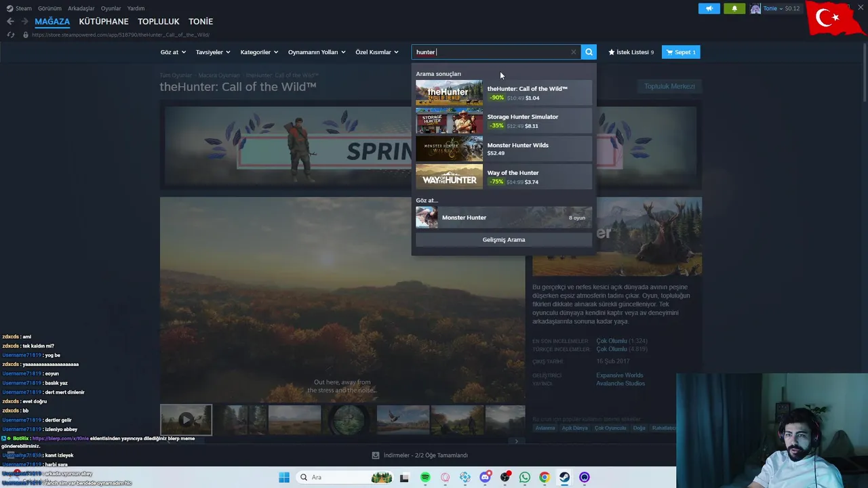Viewport: 868px width, 488px height.
Task: Expand the Özel Kısımlar dropdown
Action: (x=377, y=52)
